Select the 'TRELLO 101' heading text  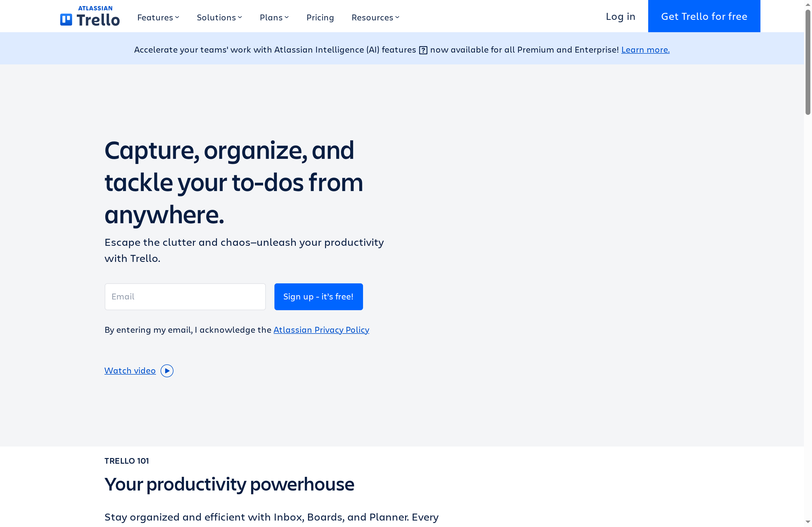point(126,461)
